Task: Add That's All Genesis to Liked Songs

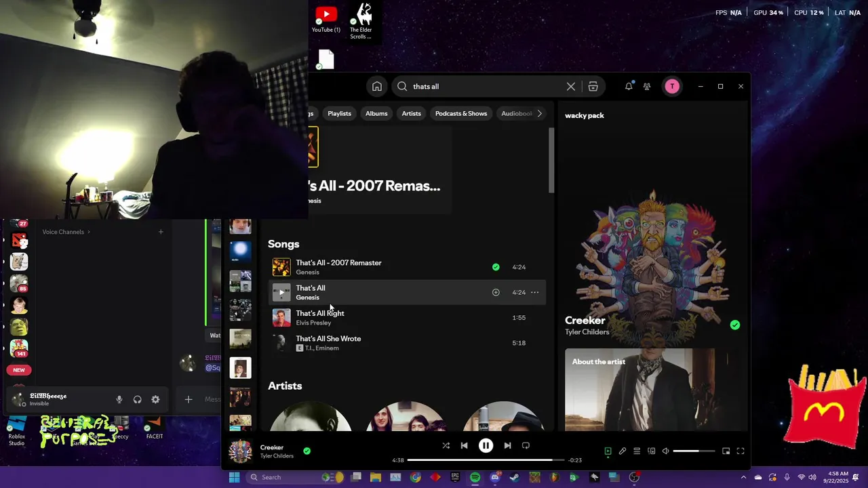Action: (496, 292)
